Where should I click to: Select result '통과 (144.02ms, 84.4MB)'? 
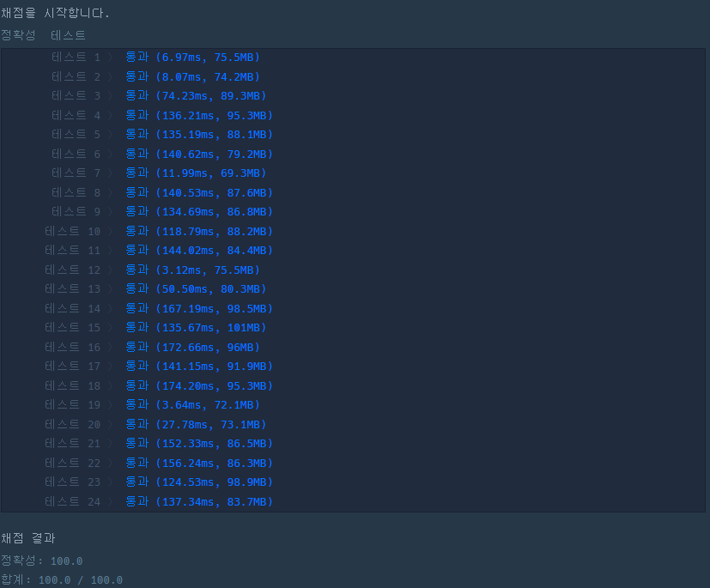click(199, 251)
